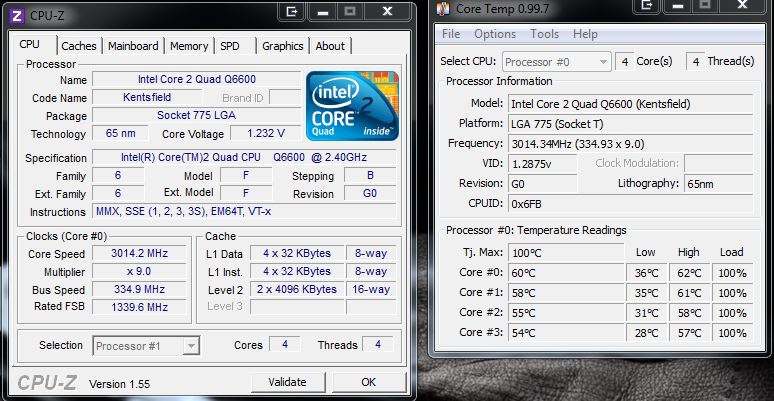Switch to the Memory tab
Image resolution: width=774 pixels, height=401 pixels.
coord(189,46)
